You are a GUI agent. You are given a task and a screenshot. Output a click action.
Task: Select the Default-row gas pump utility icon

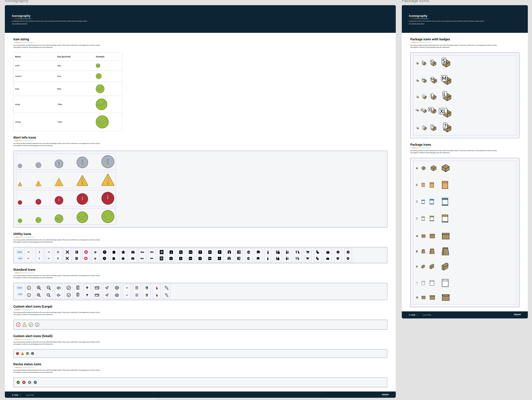tap(287, 252)
